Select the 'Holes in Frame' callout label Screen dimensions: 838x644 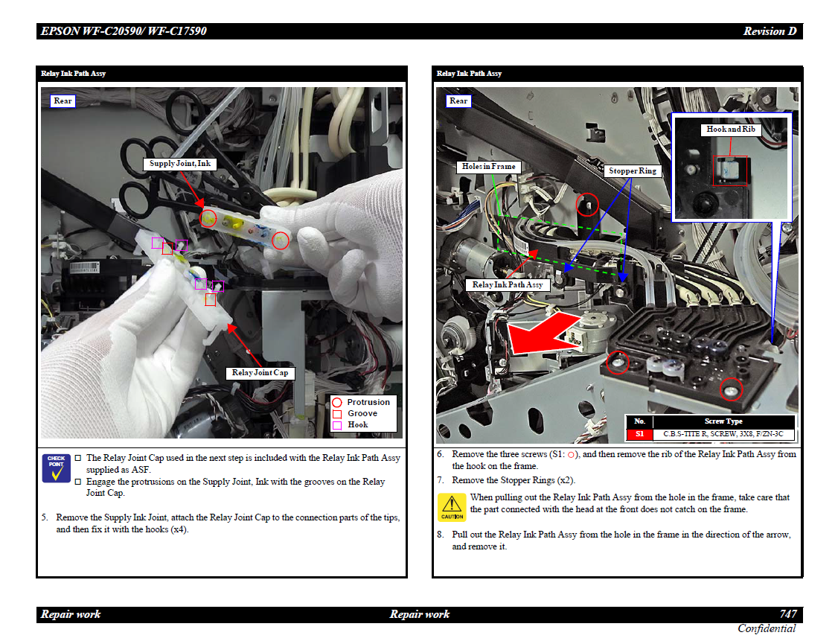pos(488,167)
